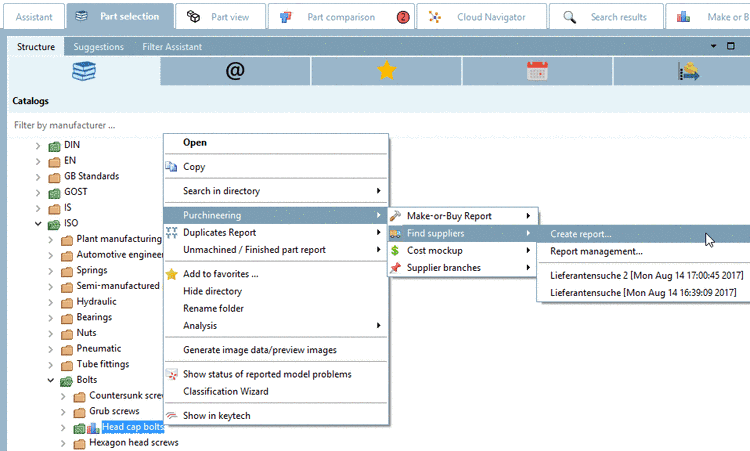Click the Cost mockup dollar icon
This screenshot has width=750, height=451.
coord(395,250)
